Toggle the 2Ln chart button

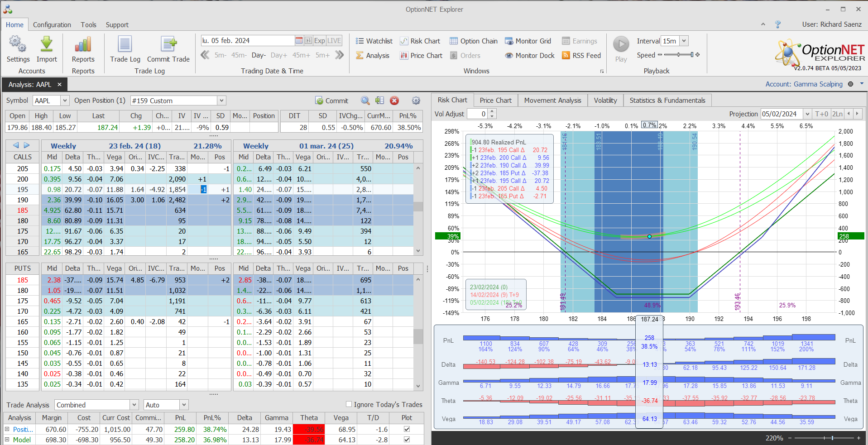coord(837,114)
